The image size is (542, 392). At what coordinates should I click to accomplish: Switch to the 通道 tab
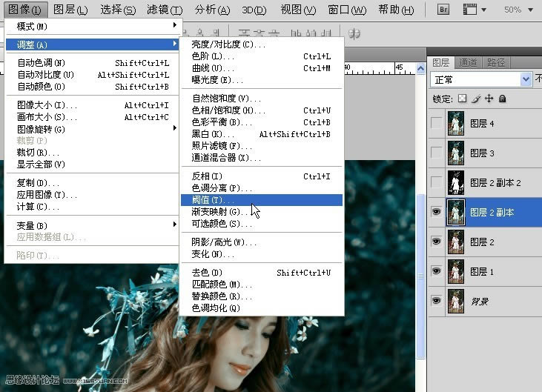coord(468,62)
